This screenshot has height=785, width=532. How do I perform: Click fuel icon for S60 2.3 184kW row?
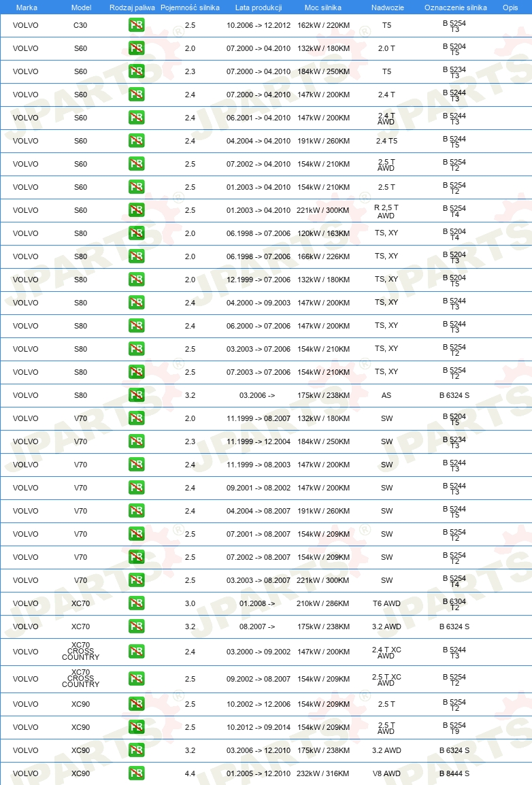[x=136, y=71]
